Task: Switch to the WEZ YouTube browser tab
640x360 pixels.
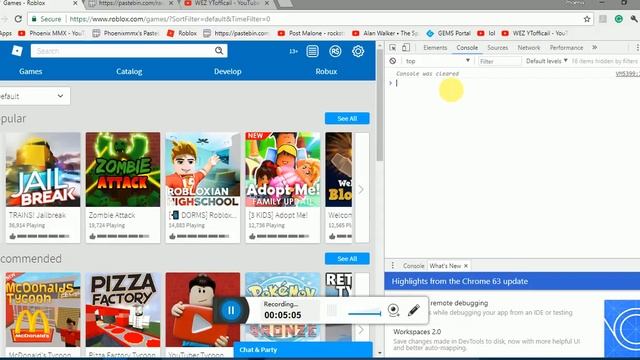Action: (227, 3)
